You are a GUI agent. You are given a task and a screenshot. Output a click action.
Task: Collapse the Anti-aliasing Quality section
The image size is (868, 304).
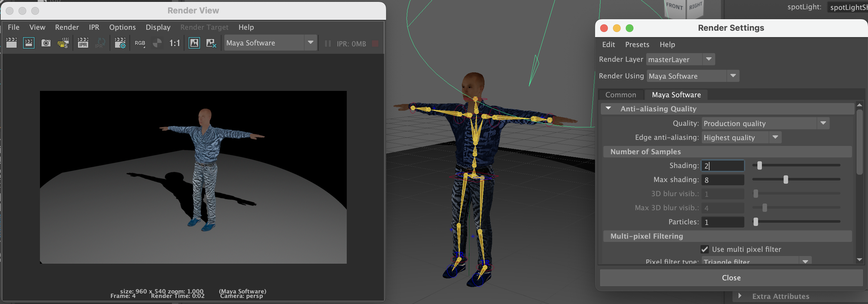tap(608, 109)
